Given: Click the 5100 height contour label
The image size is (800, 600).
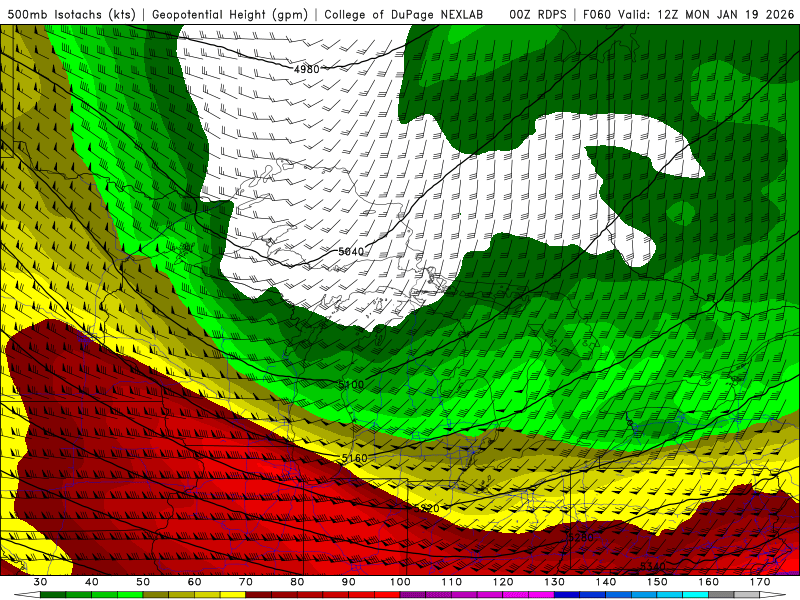Looking at the screenshot, I should pyautogui.click(x=351, y=384).
